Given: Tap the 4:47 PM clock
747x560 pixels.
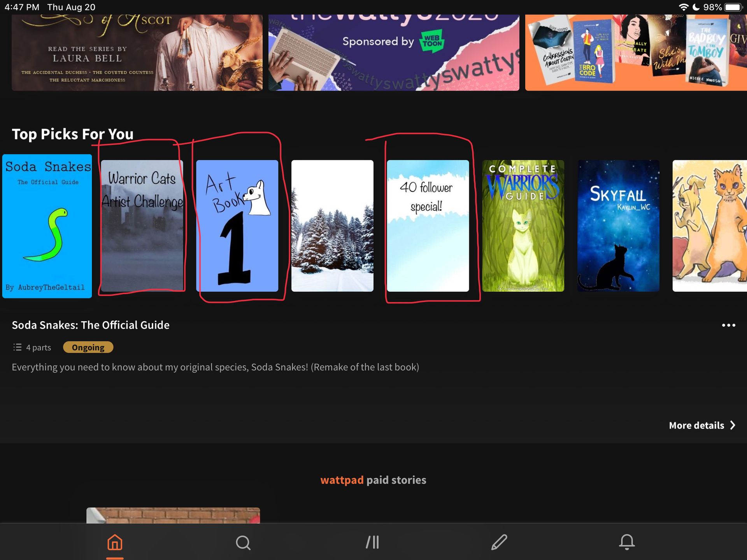Looking at the screenshot, I should (x=22, y=7).
